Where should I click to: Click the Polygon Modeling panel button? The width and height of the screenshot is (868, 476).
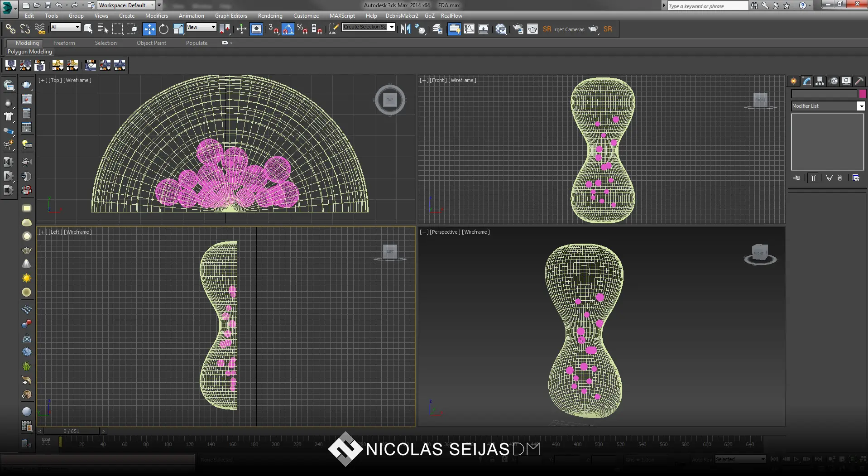tap(30, 52)
